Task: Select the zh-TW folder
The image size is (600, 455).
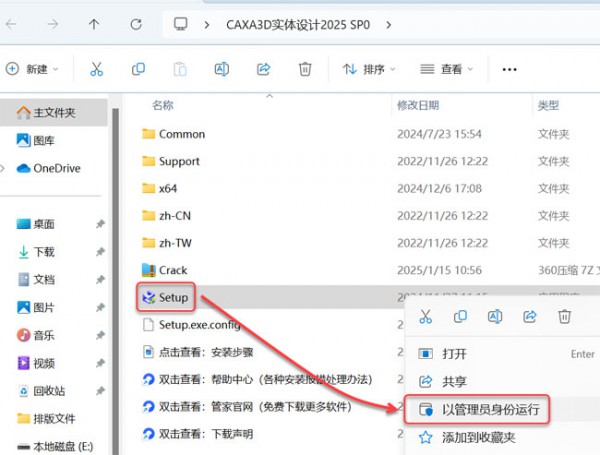Action: coord(166,243)
